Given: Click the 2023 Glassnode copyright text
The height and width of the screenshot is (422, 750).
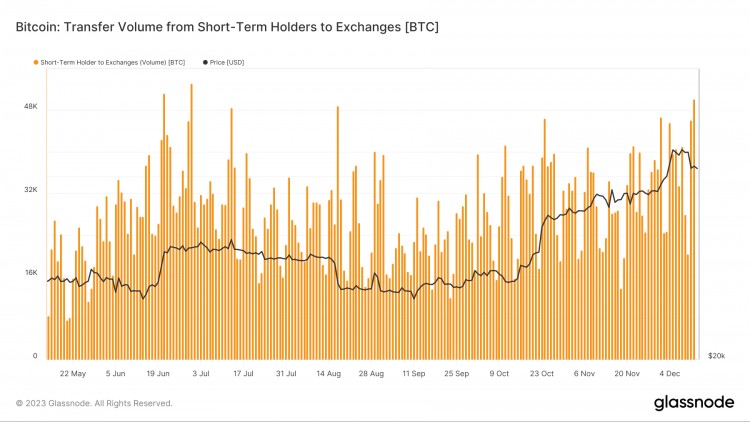Looking at the screenshot, I should click(94, 403).
